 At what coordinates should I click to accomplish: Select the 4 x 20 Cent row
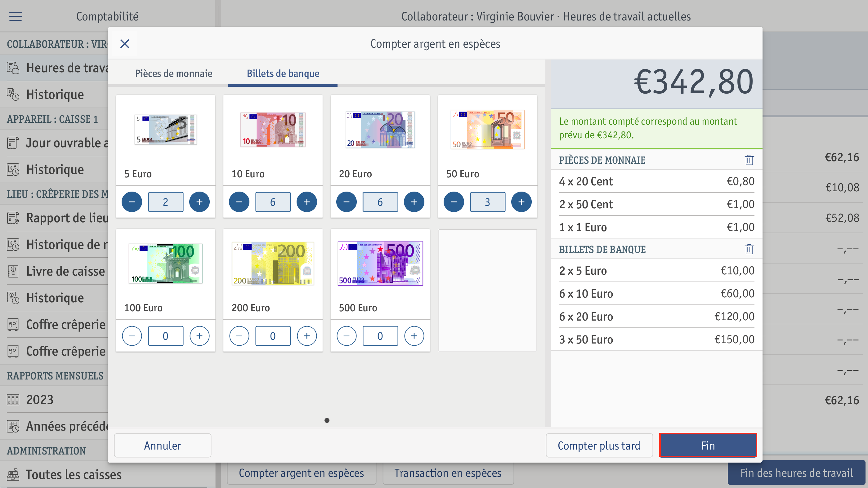click(x=656, y=181)
